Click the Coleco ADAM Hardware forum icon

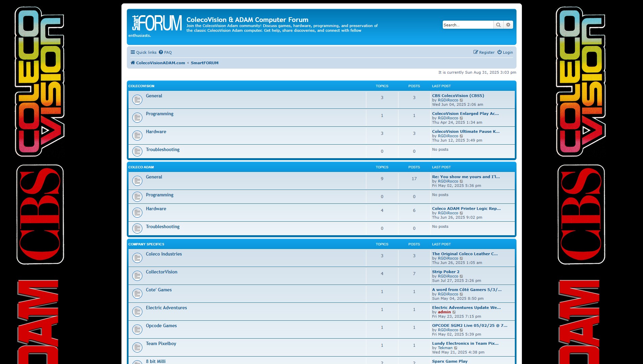[137, 212]
